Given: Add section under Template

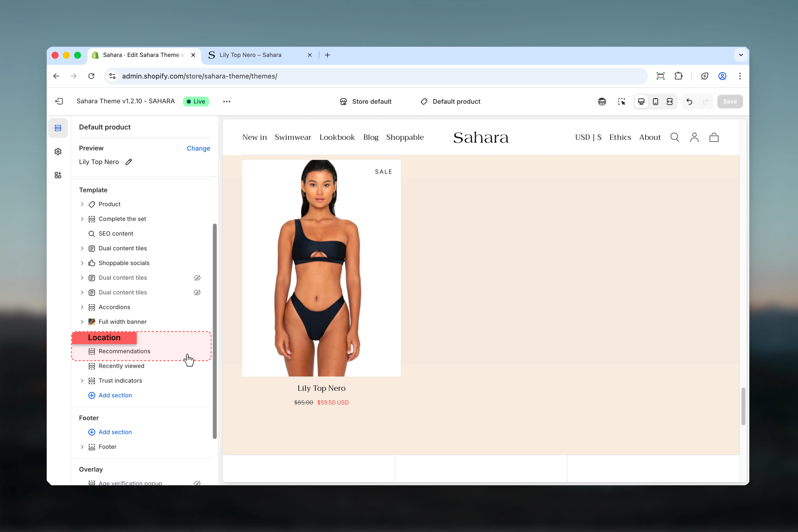Looking at the screenshot, I should 110,395.
